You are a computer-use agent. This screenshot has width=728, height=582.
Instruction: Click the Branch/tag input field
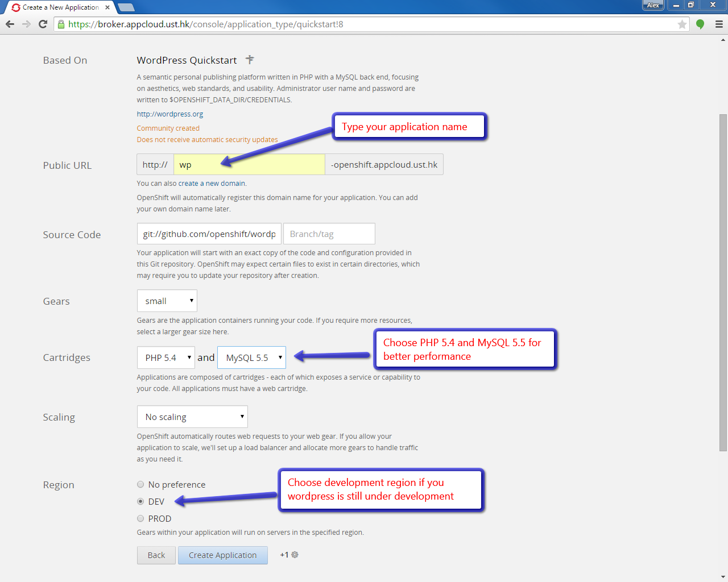click(x=329, y=234)
